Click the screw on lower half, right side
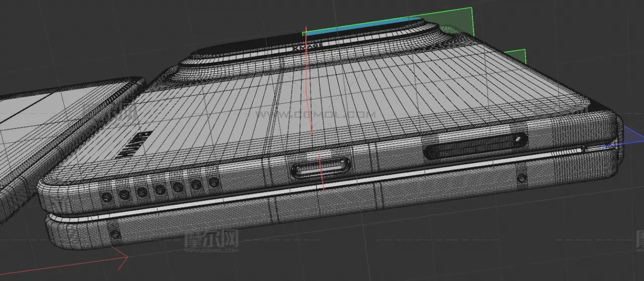 tap(522, 178)
